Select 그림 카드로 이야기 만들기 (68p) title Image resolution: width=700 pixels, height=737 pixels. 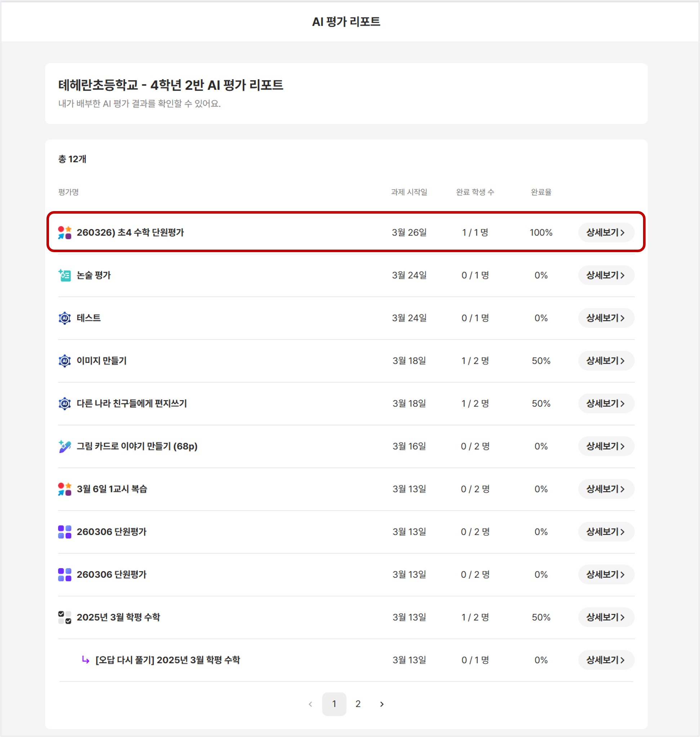(x=137, y=446)
